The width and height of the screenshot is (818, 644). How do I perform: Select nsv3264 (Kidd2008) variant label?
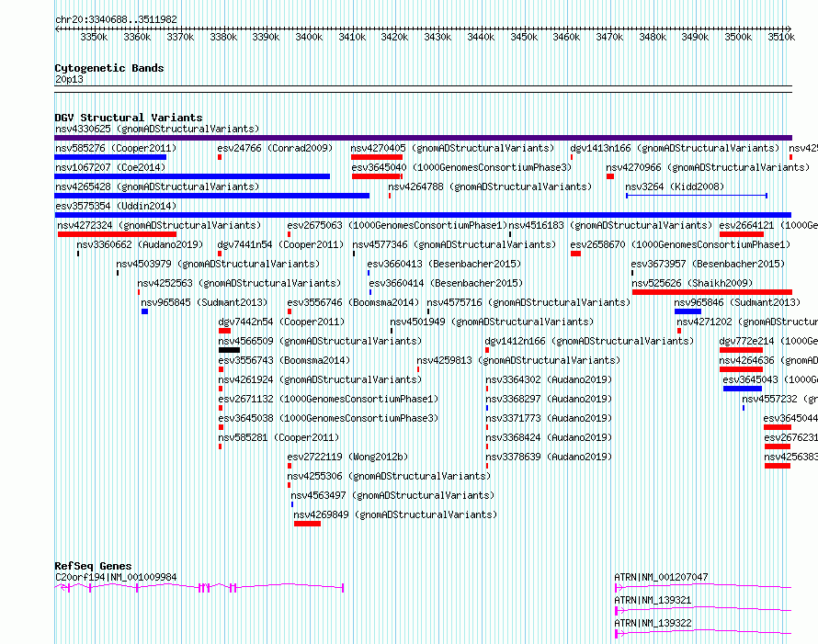tap(675, 186)
